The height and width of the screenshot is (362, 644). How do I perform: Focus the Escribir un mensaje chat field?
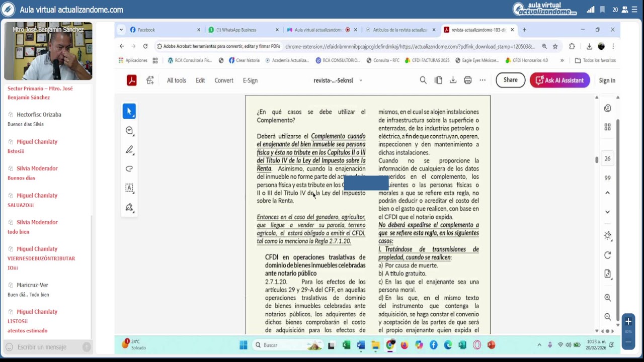[48, 347]
